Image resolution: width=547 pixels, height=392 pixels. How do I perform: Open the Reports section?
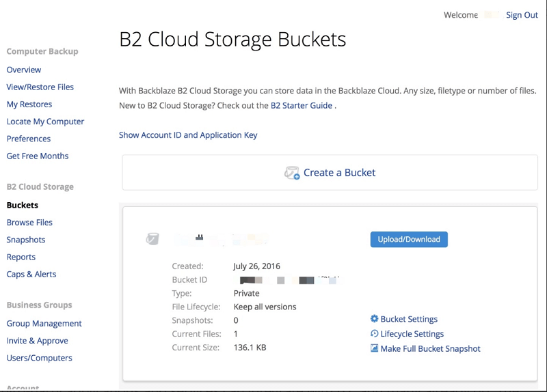pos(21,257)
